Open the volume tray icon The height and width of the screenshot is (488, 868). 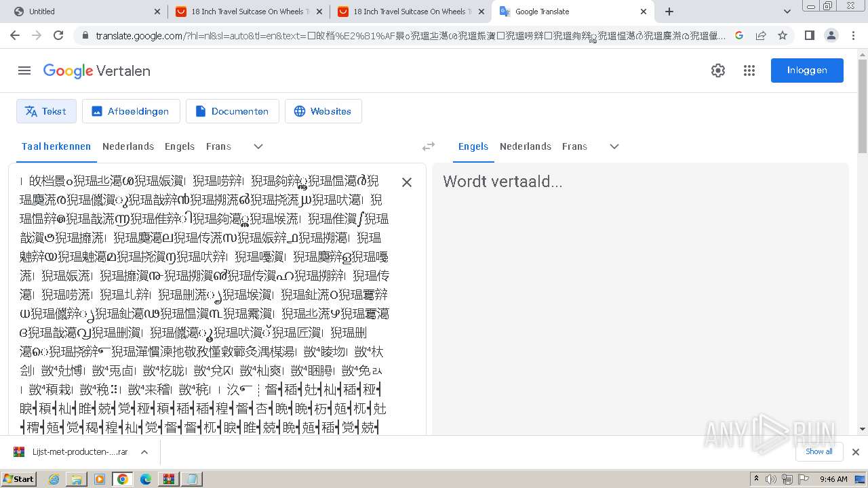[772, 479]
